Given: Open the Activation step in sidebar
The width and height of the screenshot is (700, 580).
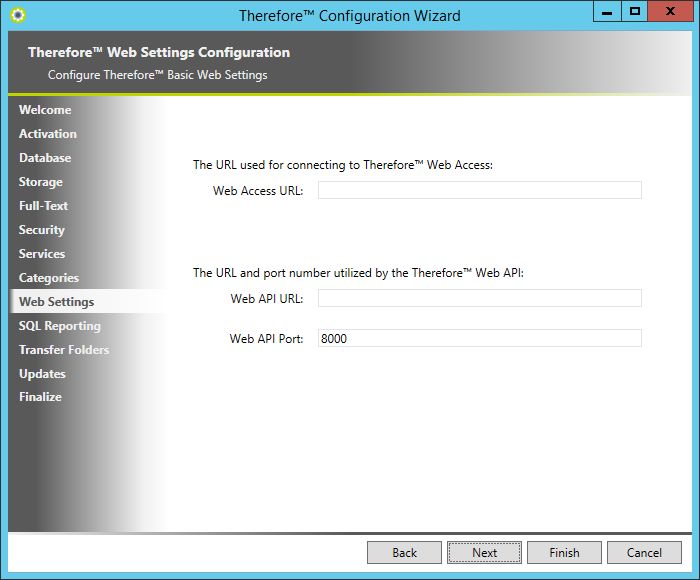Looking at the screenshot, I should pyautogui.click(x=48, y=134).
